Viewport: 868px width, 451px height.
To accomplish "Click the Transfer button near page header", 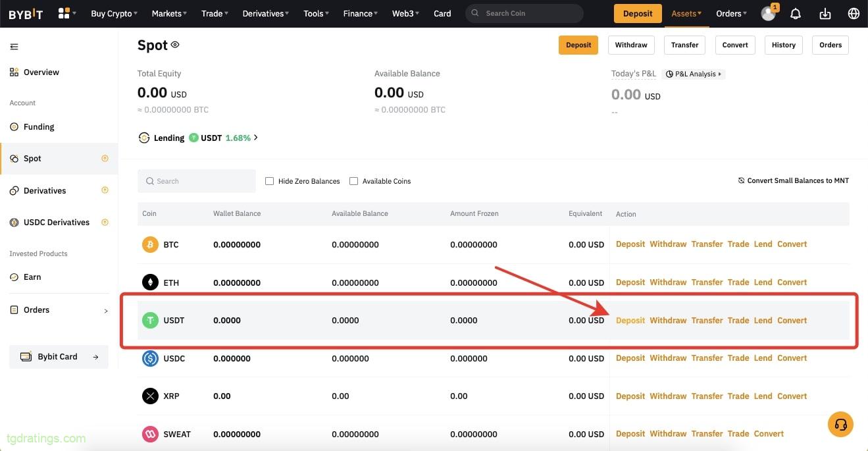I will (x=685, y=45).
